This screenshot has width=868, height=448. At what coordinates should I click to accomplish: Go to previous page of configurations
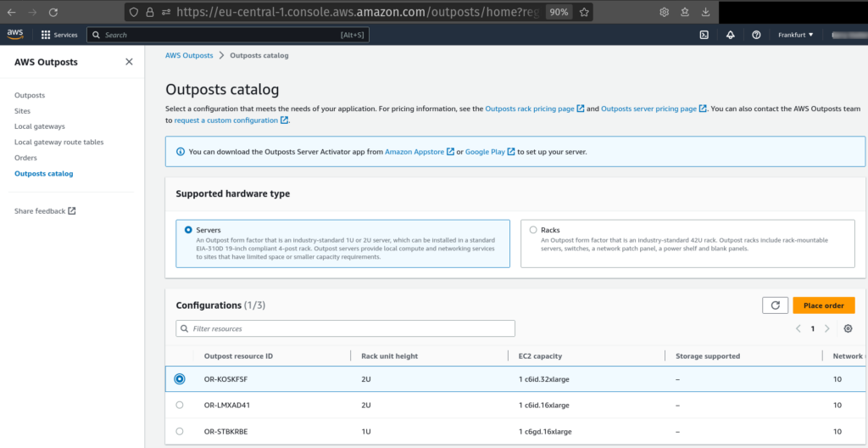[x=798, y=329]
